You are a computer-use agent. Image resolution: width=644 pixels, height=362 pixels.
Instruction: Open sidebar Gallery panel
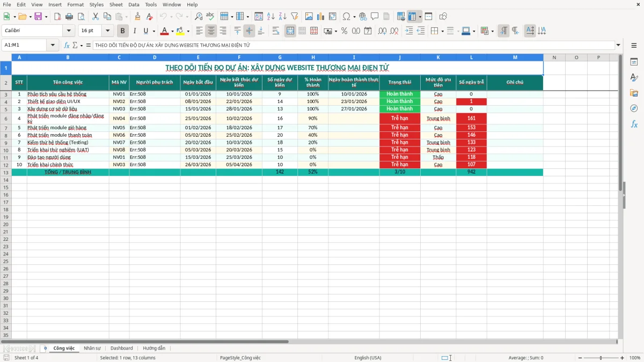coord(634,93)
